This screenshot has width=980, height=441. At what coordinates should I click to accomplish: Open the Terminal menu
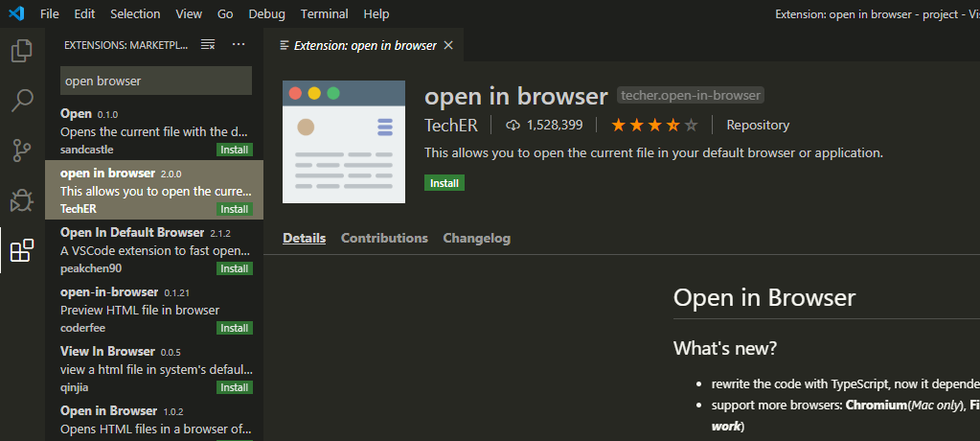tap(324, 13)
